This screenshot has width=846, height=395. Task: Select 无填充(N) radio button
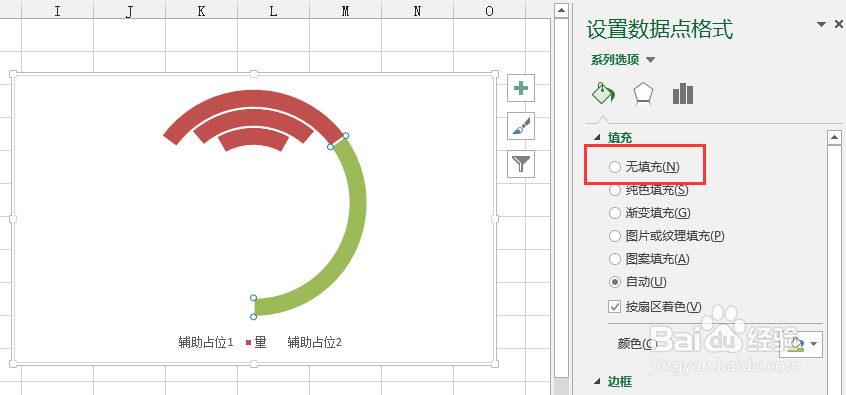pos(615,167)
